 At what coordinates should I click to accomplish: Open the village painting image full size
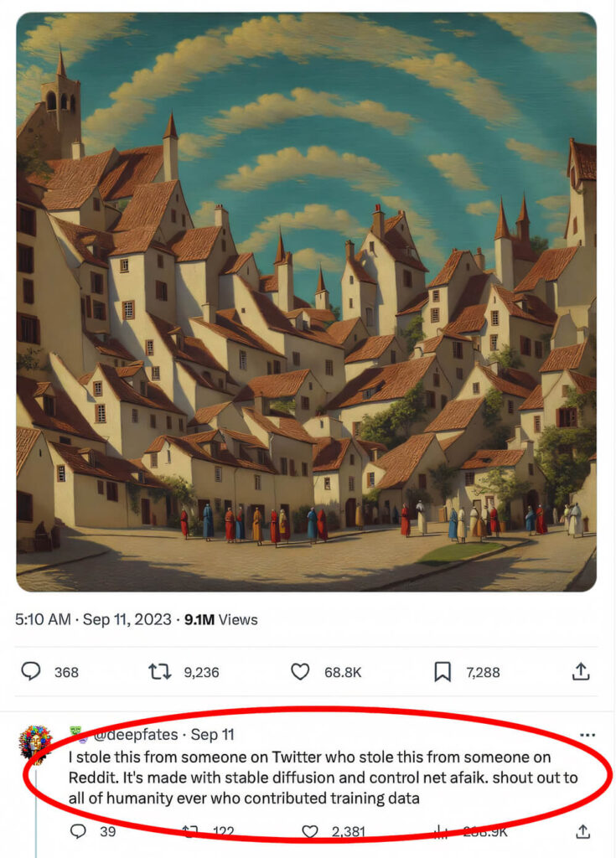pyautogui.click(x=306, y=302)
